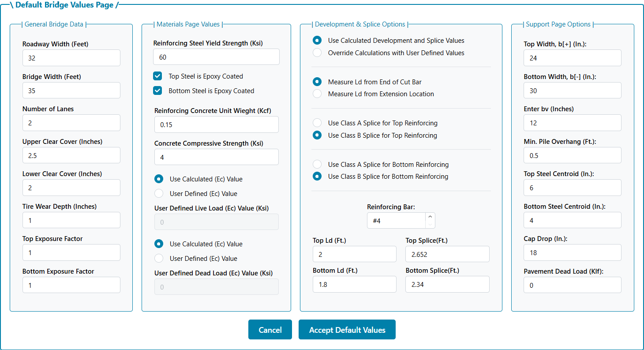Pick User Defined (Ec) Value for dead load
This screenshot has height=350, width=644.
(159, 259)
